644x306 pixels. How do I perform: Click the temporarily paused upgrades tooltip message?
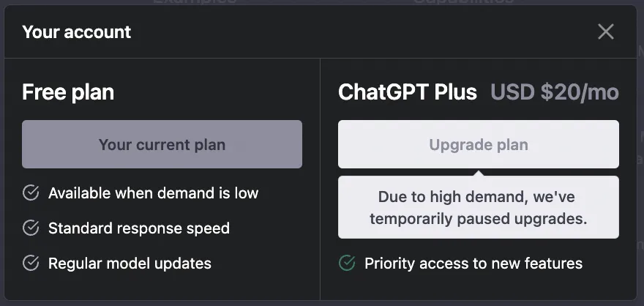(x=478, y=218)
